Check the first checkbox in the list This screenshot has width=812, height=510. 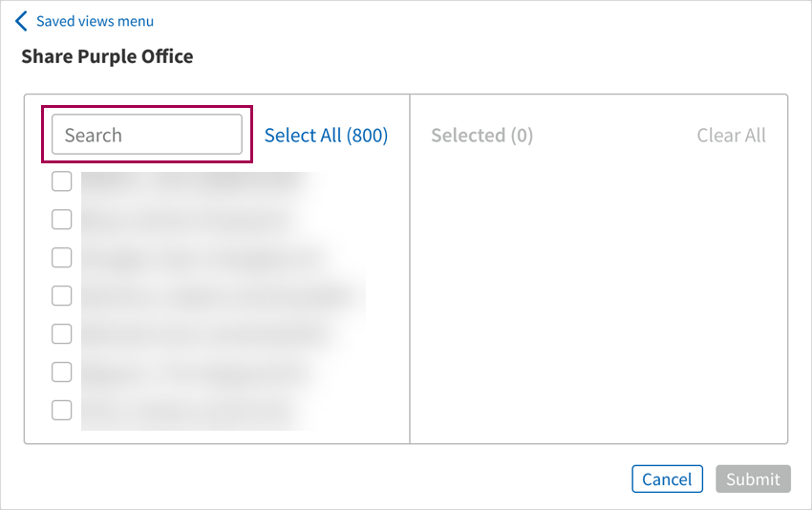point(61,181)
